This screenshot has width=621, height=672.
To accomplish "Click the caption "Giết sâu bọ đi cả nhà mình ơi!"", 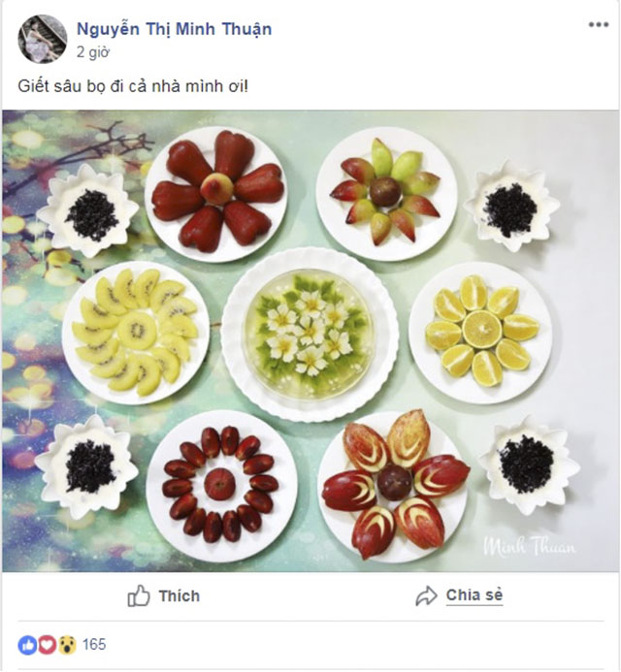I will (x=133, y=86).
